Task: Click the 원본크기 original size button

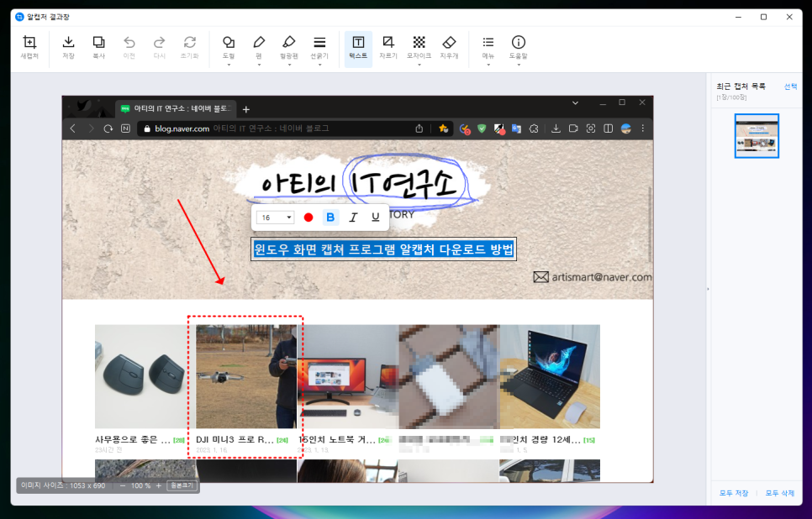Action: coord(182,486)
